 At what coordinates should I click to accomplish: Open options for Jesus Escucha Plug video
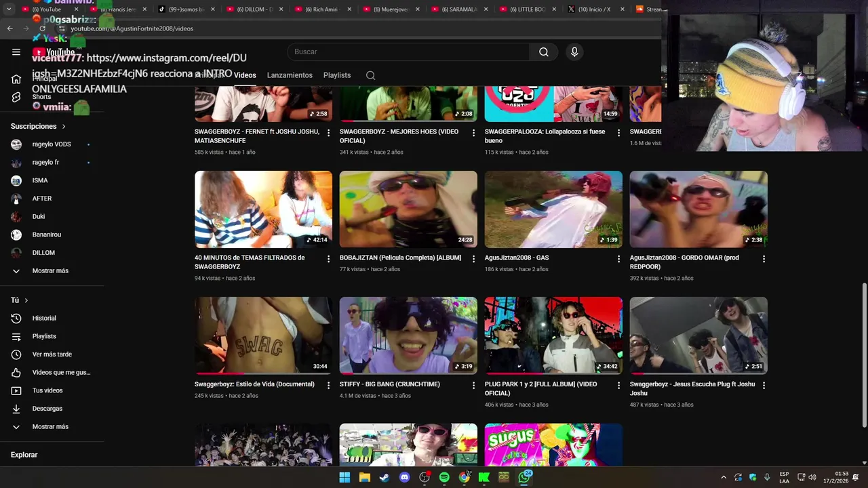point(764,385)
